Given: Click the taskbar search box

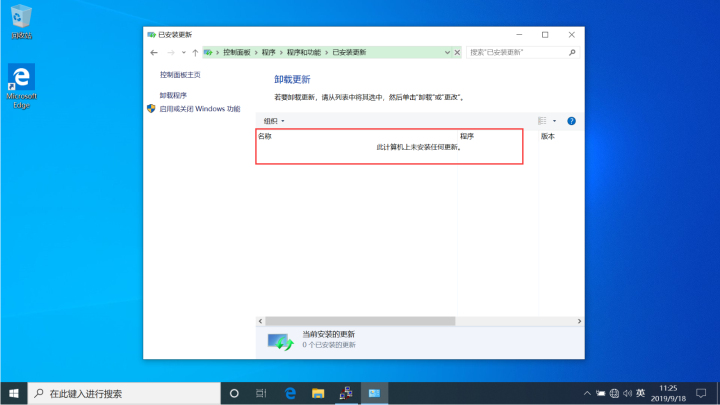Looking at the screenshot, I should tap(124, 394).
